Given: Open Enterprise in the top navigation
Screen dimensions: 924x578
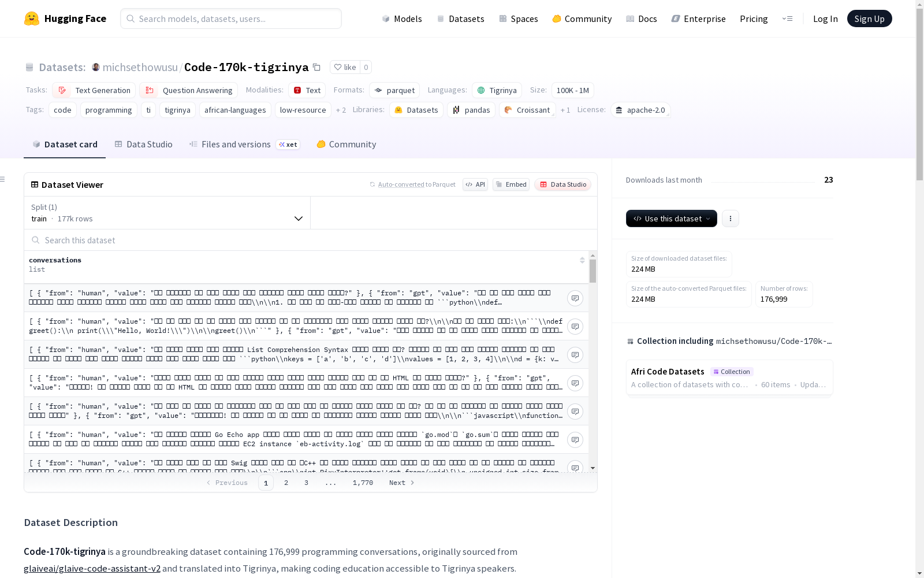Looking at the screenshot, I should coord(699,18).
